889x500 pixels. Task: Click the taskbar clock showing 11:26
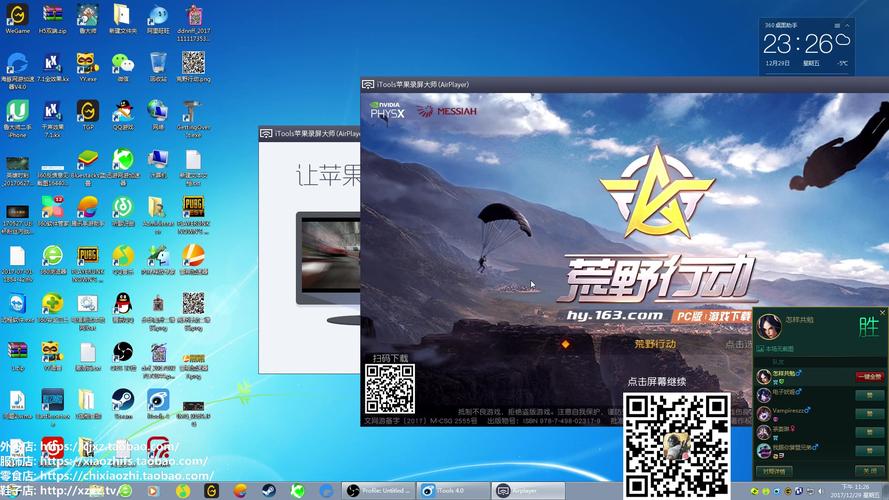tap(856, 491)
